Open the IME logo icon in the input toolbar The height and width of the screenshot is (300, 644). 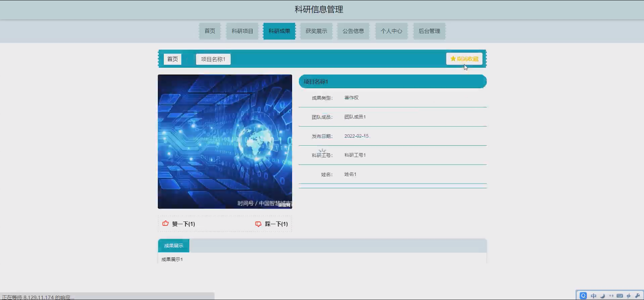[x=583, y=296]
